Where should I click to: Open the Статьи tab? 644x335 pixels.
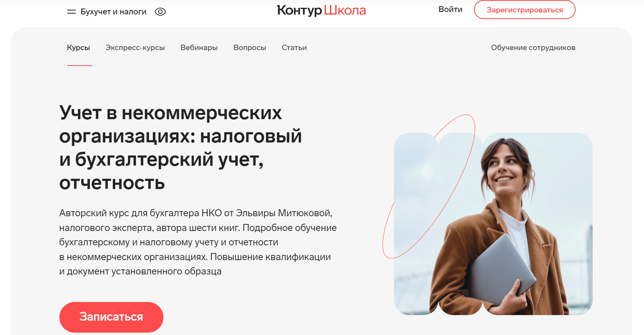(x=294, y=48)
